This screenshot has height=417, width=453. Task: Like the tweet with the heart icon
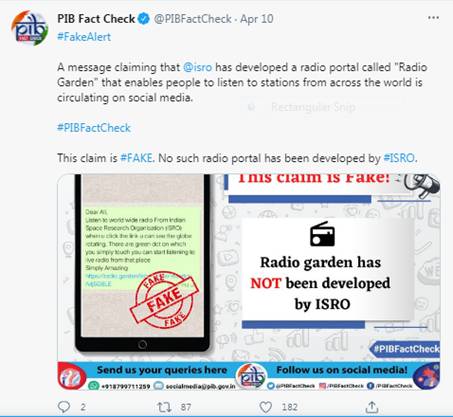click(x=265, y=407)
